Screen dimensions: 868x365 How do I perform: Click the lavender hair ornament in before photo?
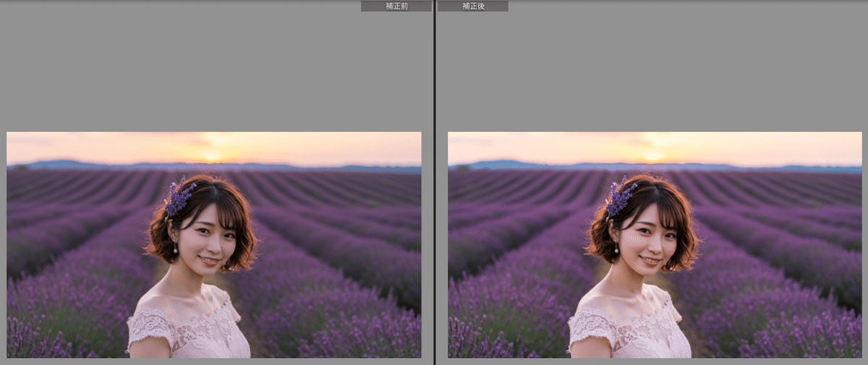pyautogui.click(x=178, y=197)
